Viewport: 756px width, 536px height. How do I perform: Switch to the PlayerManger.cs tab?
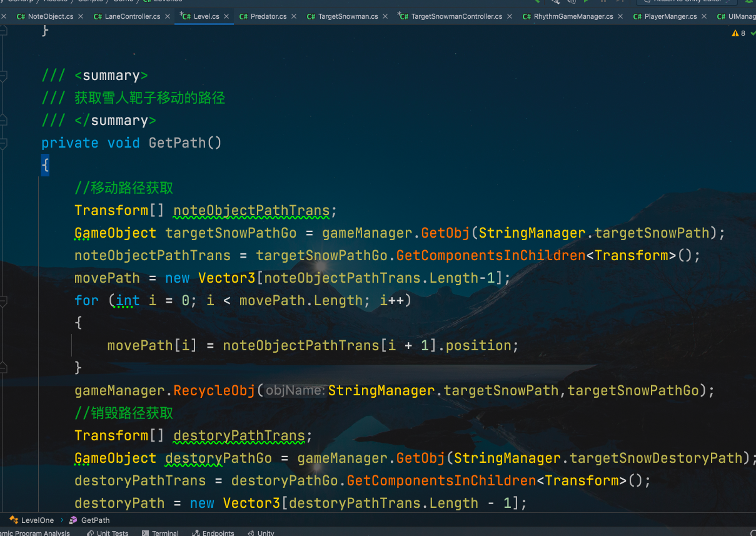tap(670, 16)
